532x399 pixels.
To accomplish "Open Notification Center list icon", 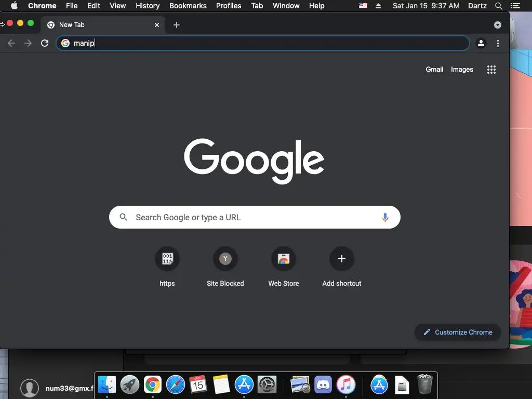I will pyautogui.click(x=515, y=6).
